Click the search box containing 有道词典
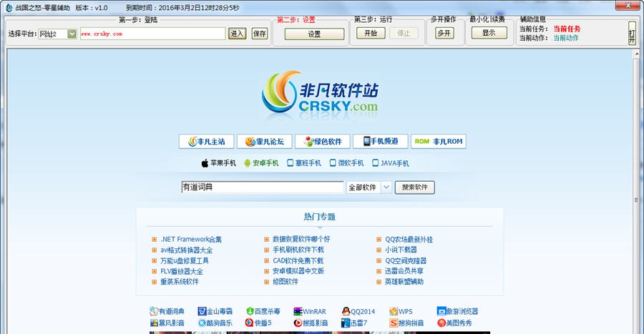 point(263,187)
